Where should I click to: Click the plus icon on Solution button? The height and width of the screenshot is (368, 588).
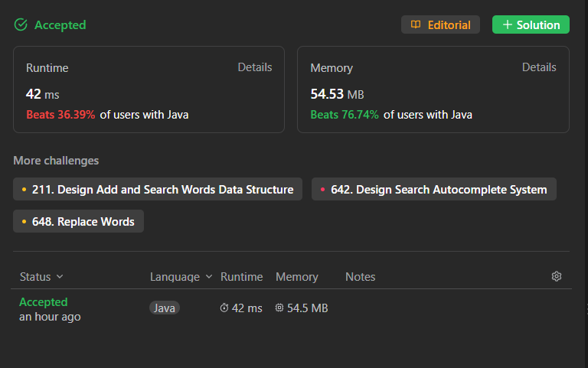pos(507,25)
